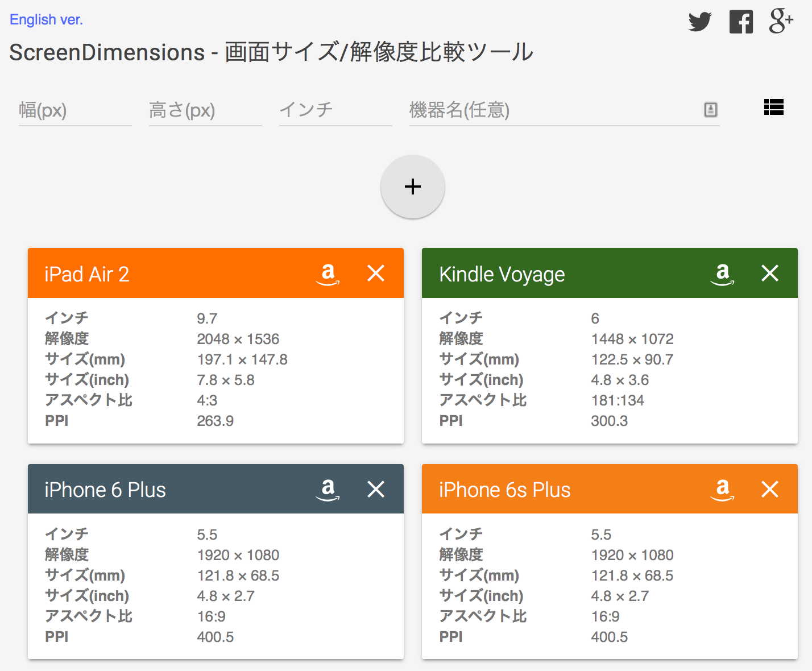Remove the Kindle Voyage card

770,274
